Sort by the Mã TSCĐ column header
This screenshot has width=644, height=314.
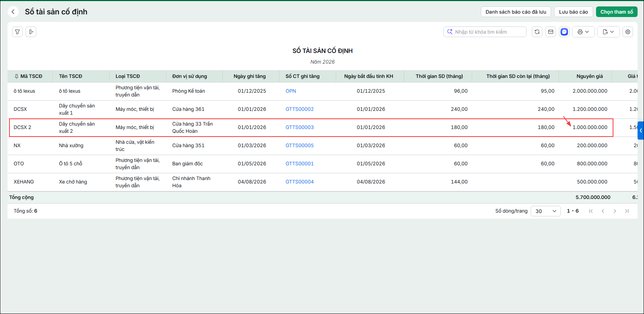(31, 76)
